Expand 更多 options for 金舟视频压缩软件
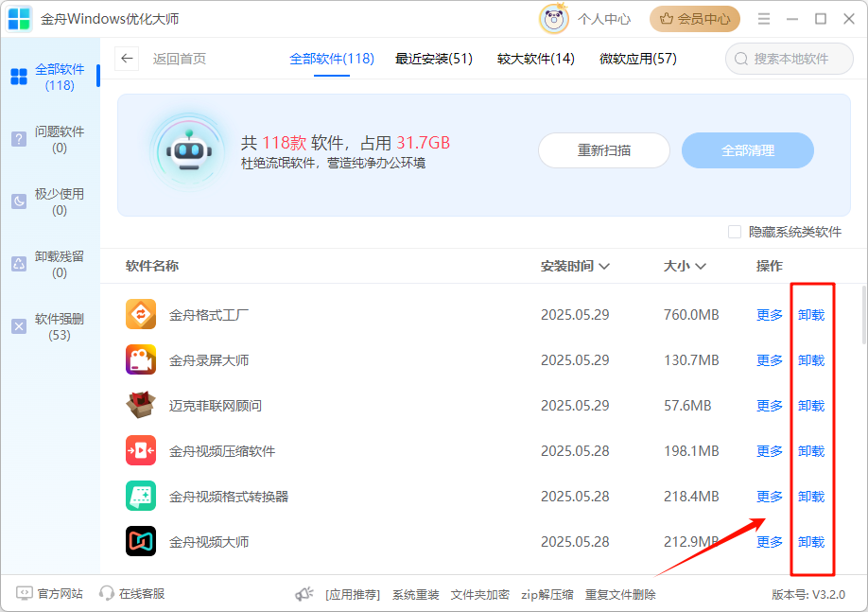The height and width of the screenshot is (612, 868). coord(770,451)
